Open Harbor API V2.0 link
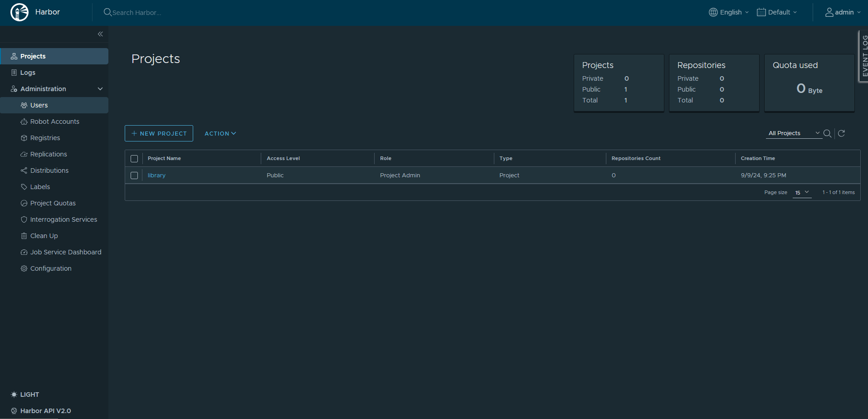 pyautogui.click(x=45, y=411)
